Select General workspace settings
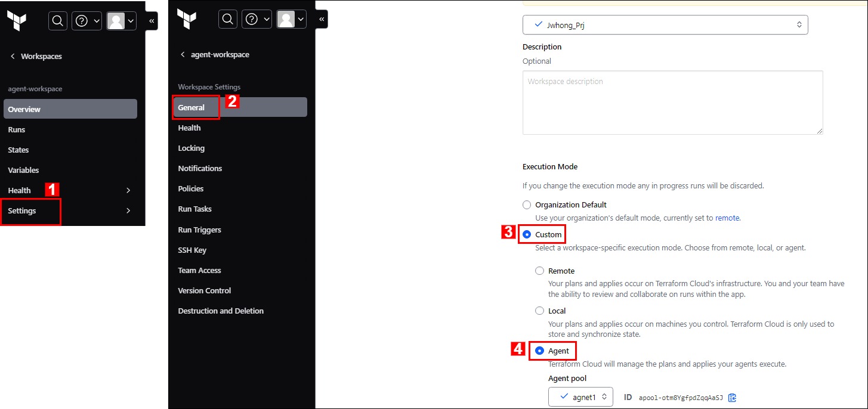 [x=240, y=107]
